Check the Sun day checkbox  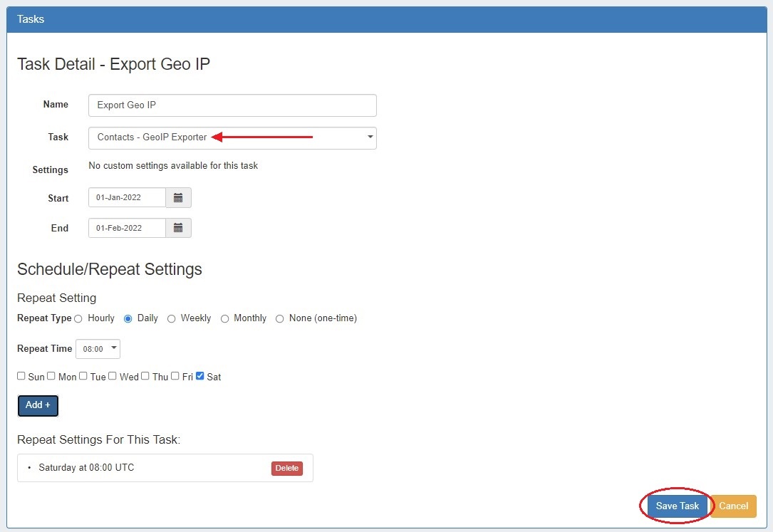(x=21, y=376)
